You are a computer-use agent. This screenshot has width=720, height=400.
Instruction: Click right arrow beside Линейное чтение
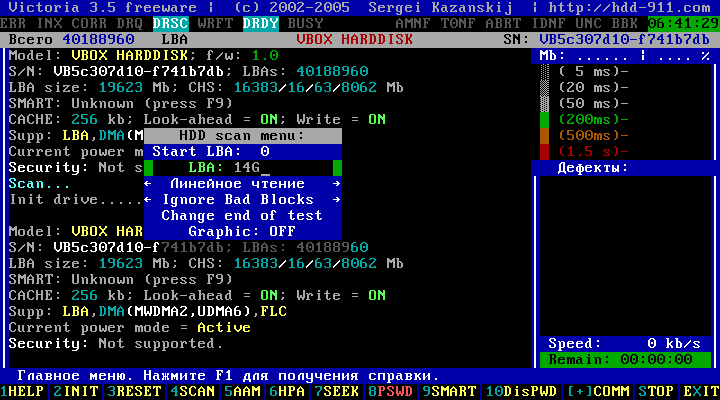tap(336, 184)
